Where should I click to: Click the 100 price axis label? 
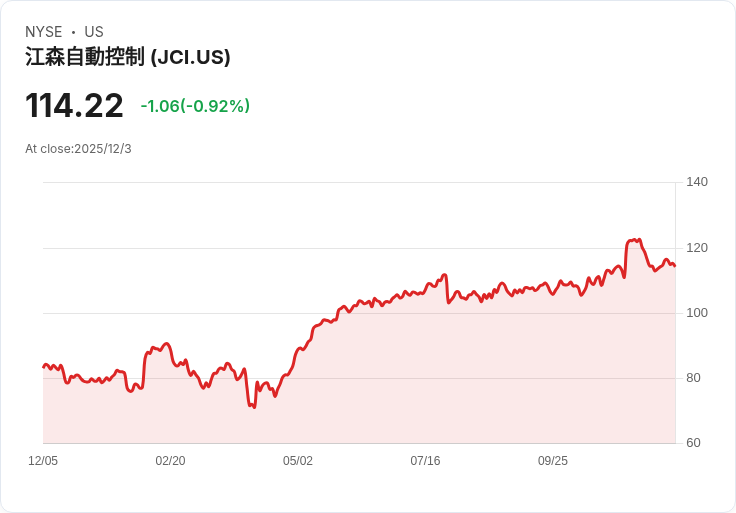click(697, 313)
